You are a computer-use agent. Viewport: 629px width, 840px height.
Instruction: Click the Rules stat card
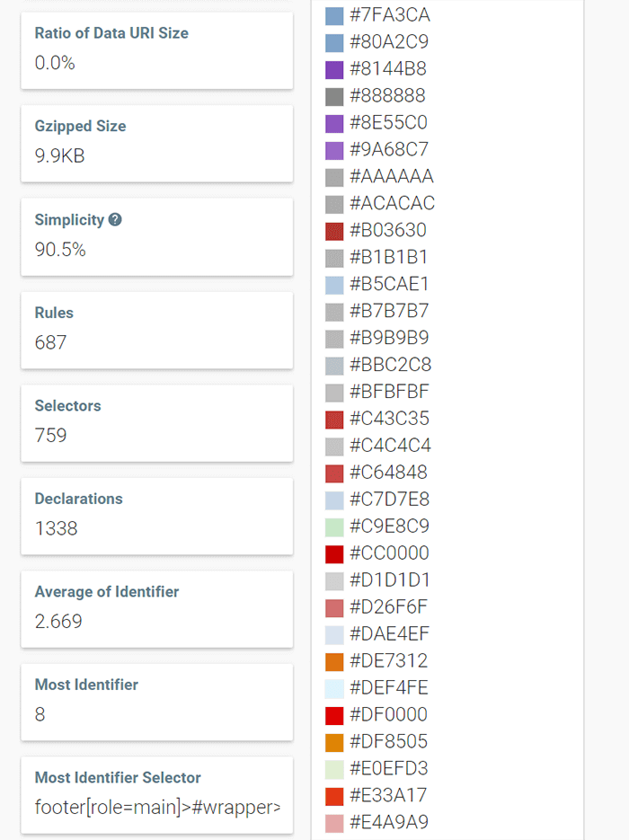[156, 329]
